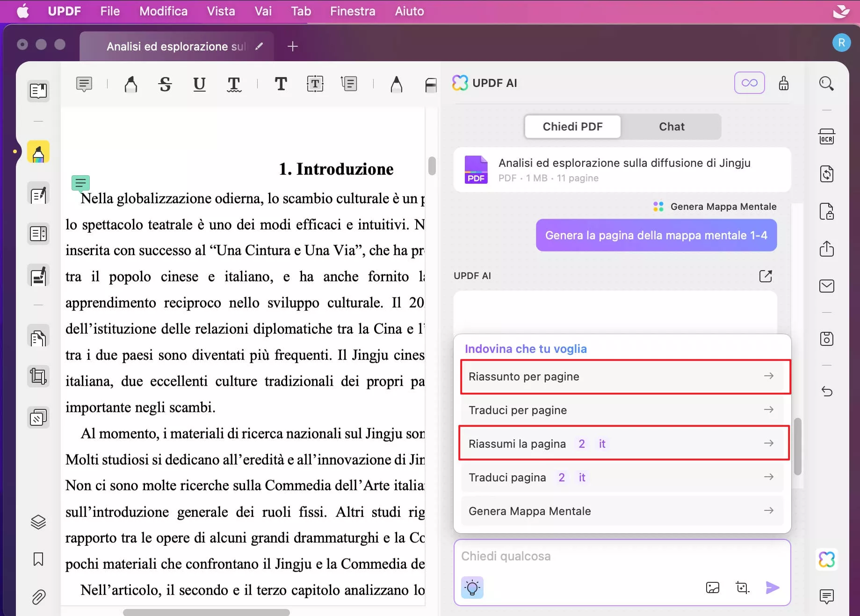Select the text comment tool

[281, 84]
